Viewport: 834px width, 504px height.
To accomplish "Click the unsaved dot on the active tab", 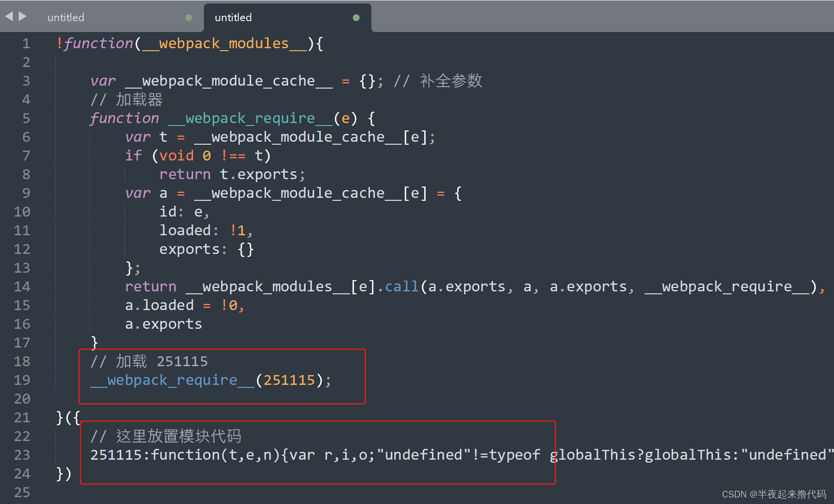I will pos(356,18).
